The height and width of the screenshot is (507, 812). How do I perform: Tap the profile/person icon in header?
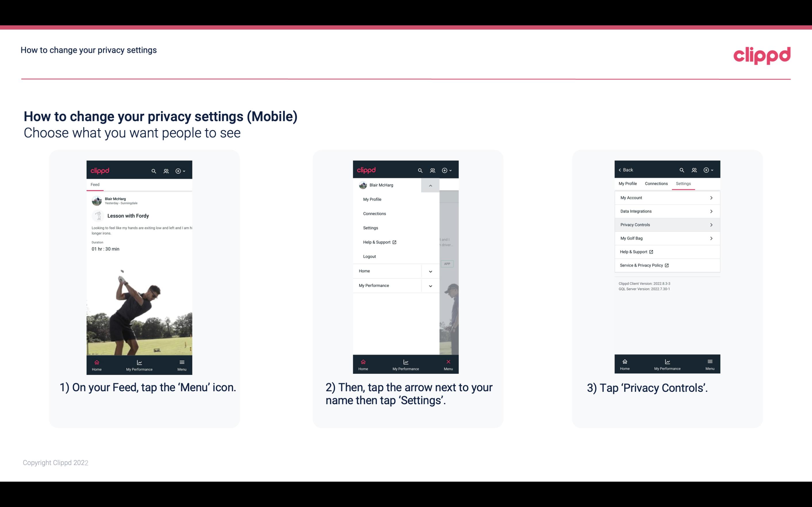coord(166,171)
